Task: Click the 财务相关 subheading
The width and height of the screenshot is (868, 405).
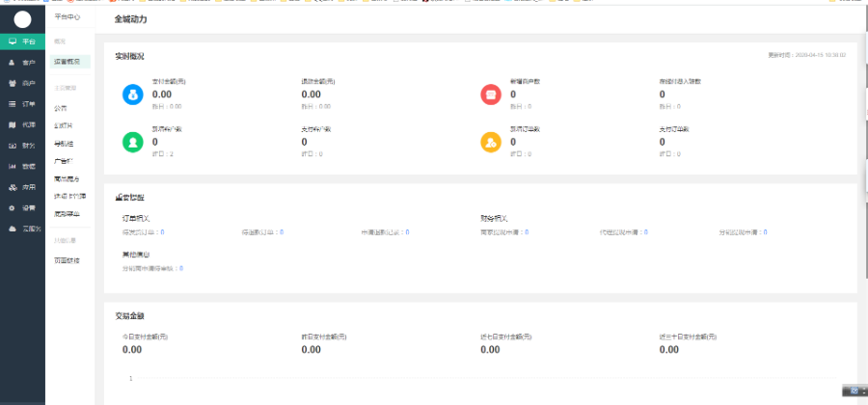Action: click(x=495, y=219)
